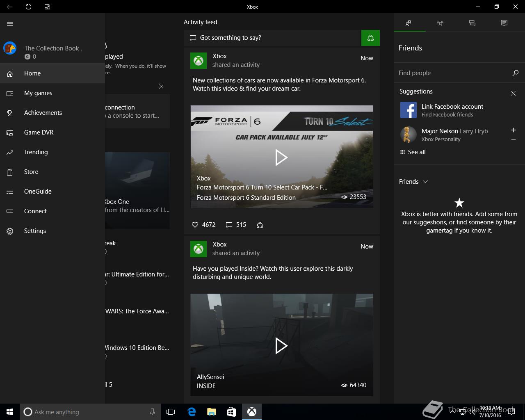Image resolution: width=525 pixels, height=420 pixels.
Task: Click See all suggestions
Action: pyautogui.click(x=413, y=152)
